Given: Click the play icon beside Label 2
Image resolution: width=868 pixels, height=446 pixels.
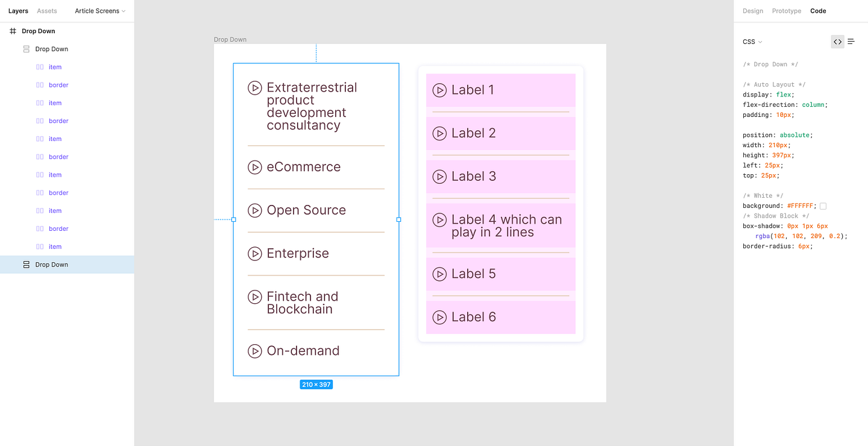Looking at the screenshot, I should [439, 133].
